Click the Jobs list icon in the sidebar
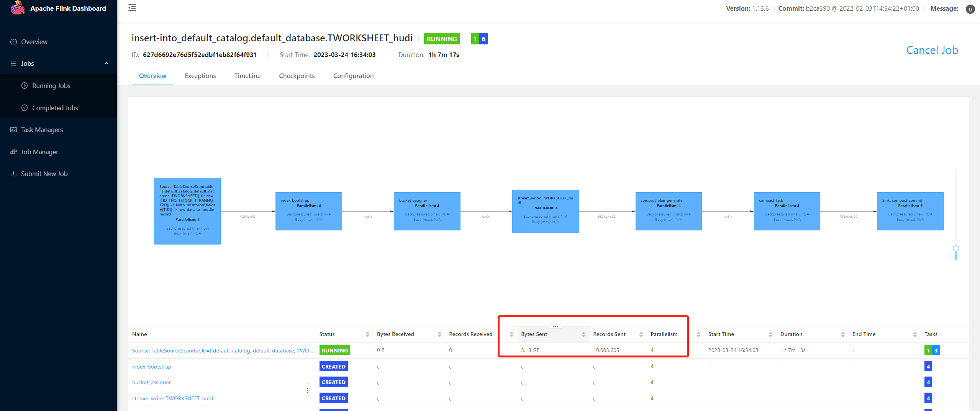The height and width of the screenshot is (411, 980). [14, 64]
